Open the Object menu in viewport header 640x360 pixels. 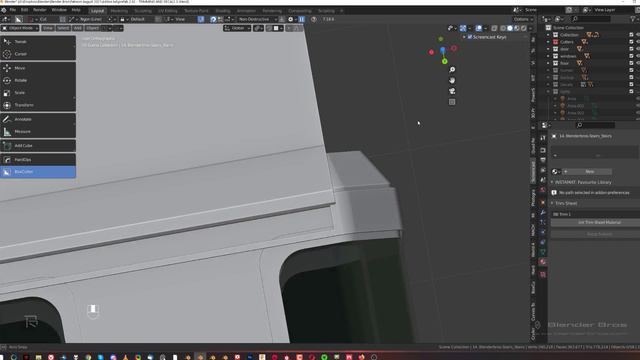(x=92, y=28)
